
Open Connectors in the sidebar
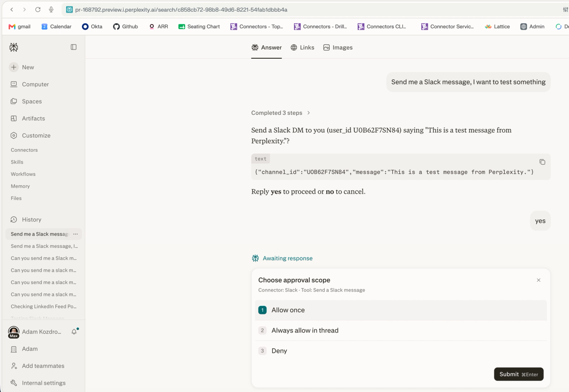24,150
